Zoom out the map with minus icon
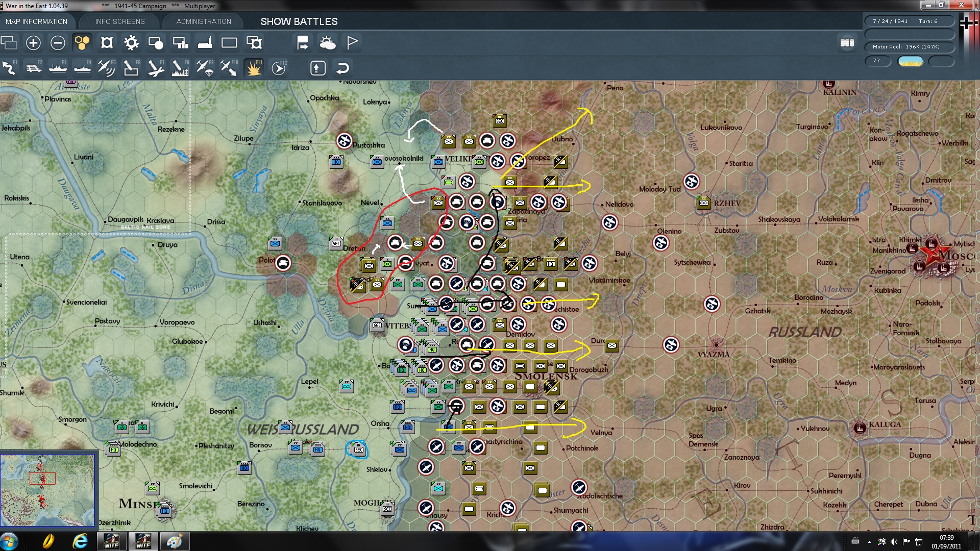Image resolution: width=980 pixels, height=551 pixels. click(58, 43)
